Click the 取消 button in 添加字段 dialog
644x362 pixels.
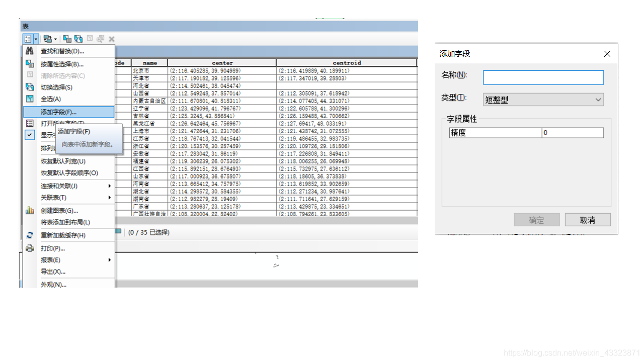point(588,220)
